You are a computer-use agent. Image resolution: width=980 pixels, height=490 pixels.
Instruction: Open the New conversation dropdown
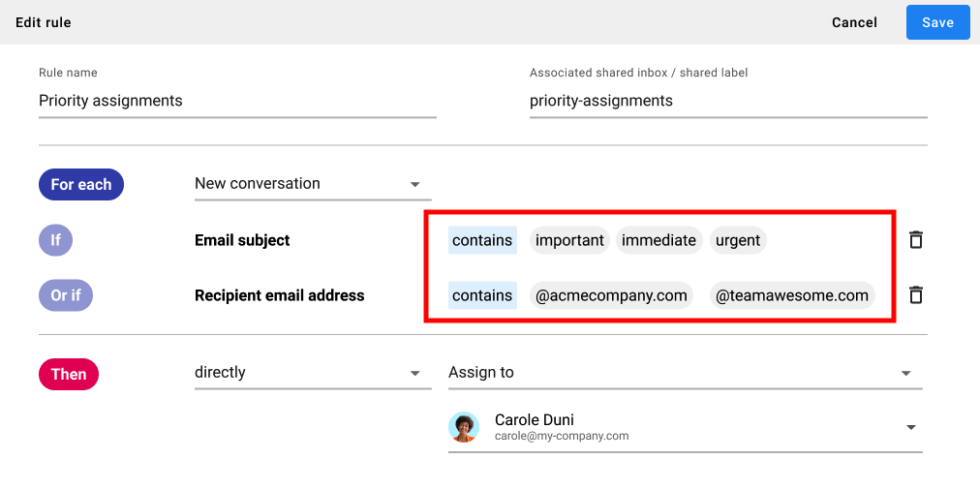pos(313,184)
